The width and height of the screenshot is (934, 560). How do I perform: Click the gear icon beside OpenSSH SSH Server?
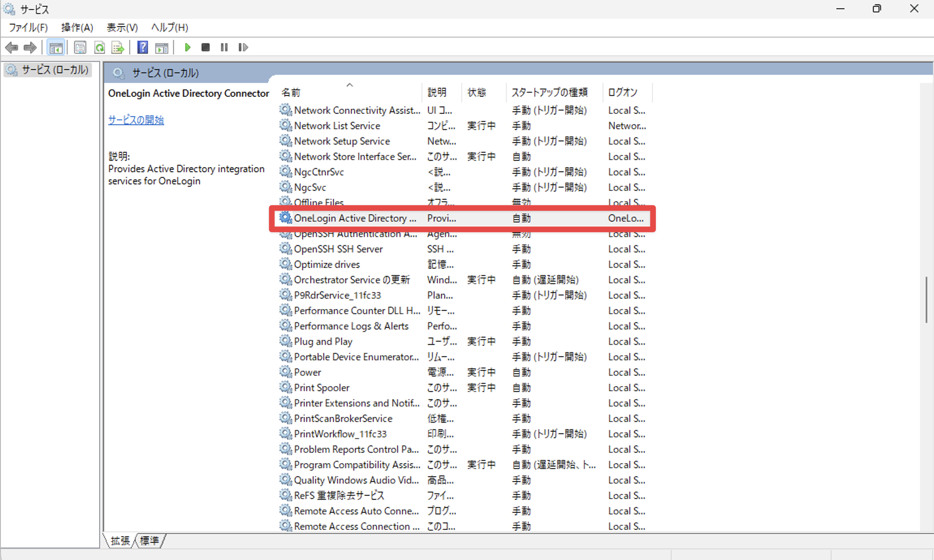point(285,249)
